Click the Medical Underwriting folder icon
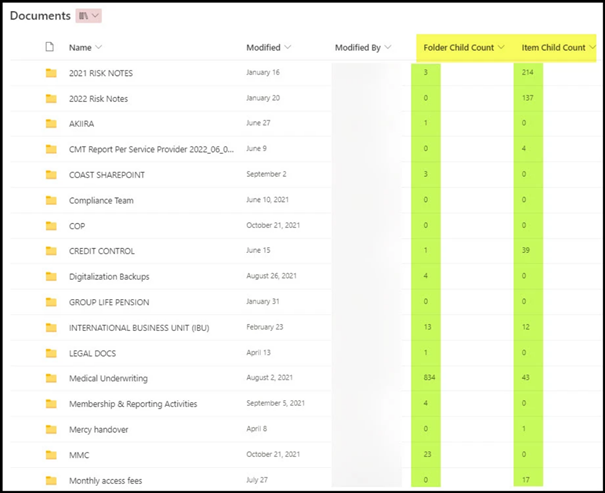Viewport: 605px width, 493px height. point(51,378)
